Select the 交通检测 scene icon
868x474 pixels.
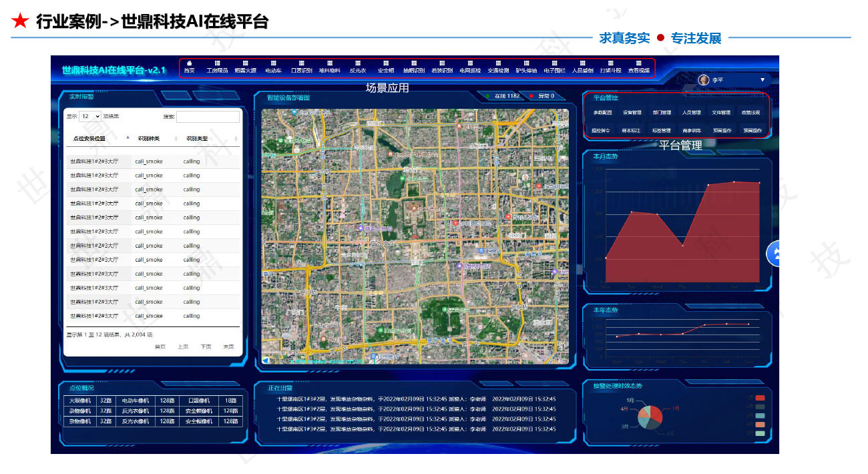[498, 63]
